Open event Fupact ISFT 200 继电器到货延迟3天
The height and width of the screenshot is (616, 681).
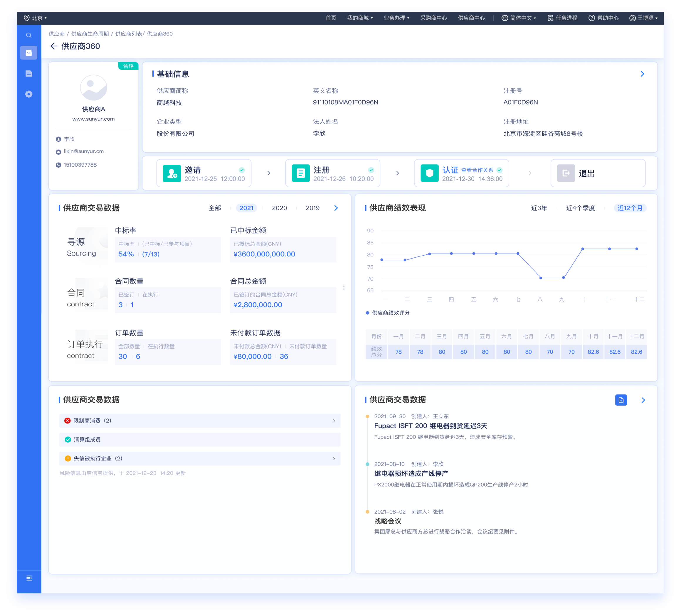(x=431, y=426)
